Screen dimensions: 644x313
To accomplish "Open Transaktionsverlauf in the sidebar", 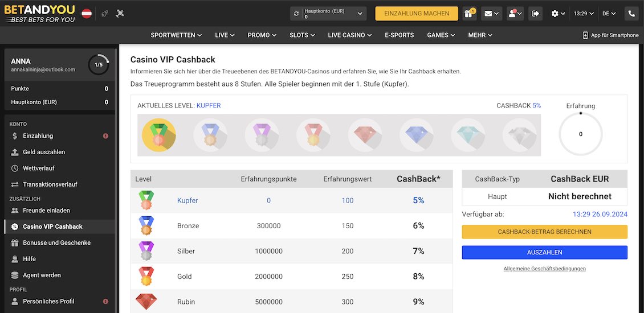I will click(50, 184).
